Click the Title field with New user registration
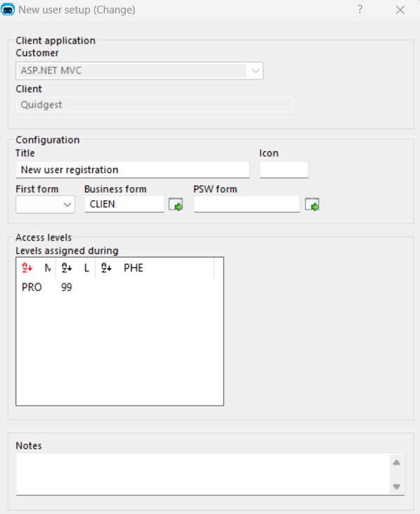This screenshot has height=514, width=420. tap(133, 169)
